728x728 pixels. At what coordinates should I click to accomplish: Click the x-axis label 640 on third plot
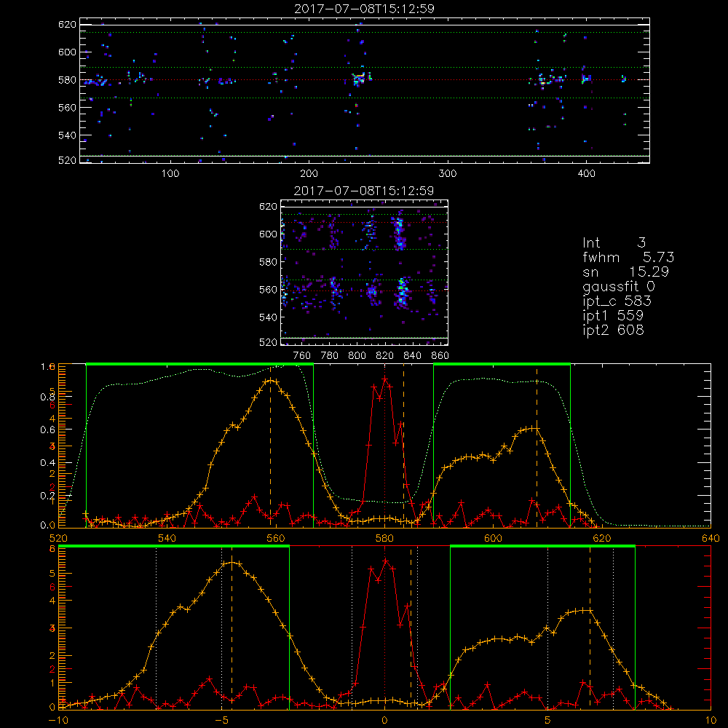[x=711, y=539]
